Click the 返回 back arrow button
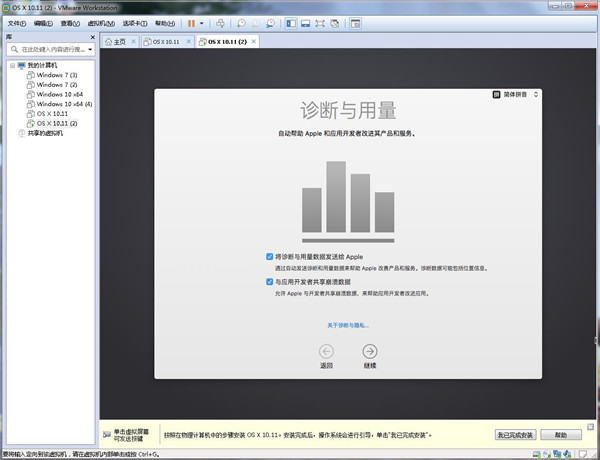 (326, 351)
